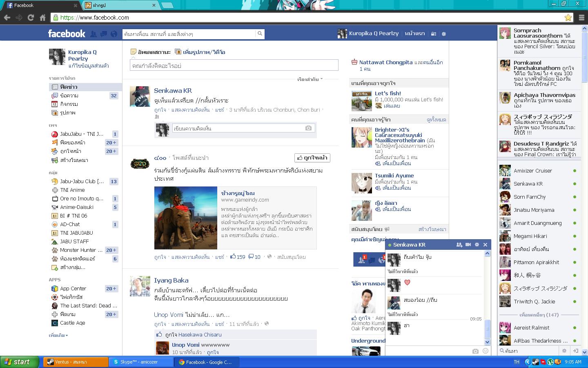Open the friend requests icon in top bar
The height and width of the screenshot is (368, 588).
click(x=94, y=34)
